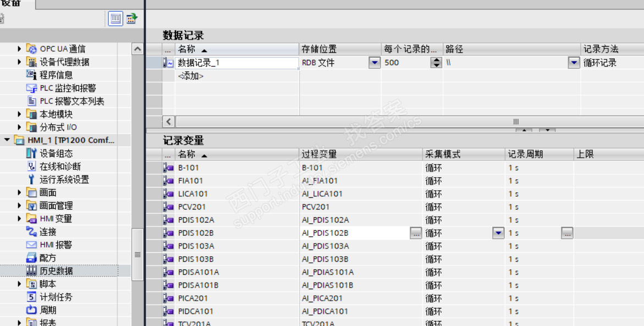
Task: Select process tag AI_PDICA101 cell
Action: [x=361, y=311]
